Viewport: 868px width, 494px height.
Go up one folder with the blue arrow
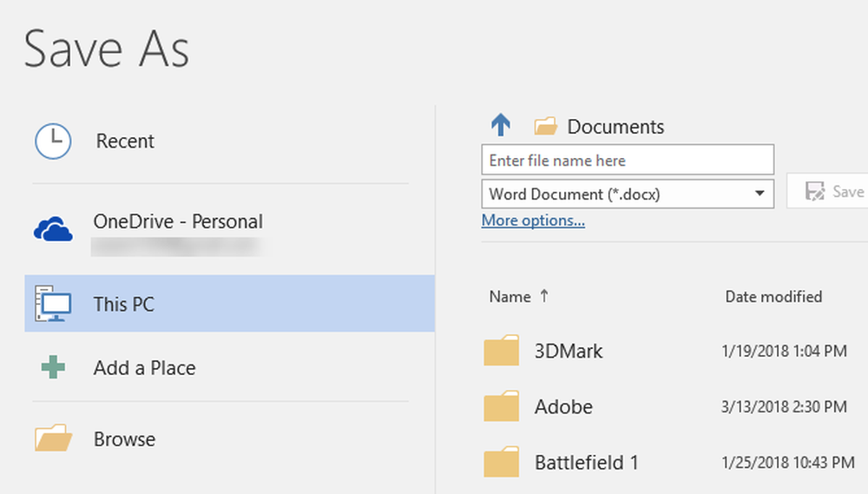tap(501, 125)
